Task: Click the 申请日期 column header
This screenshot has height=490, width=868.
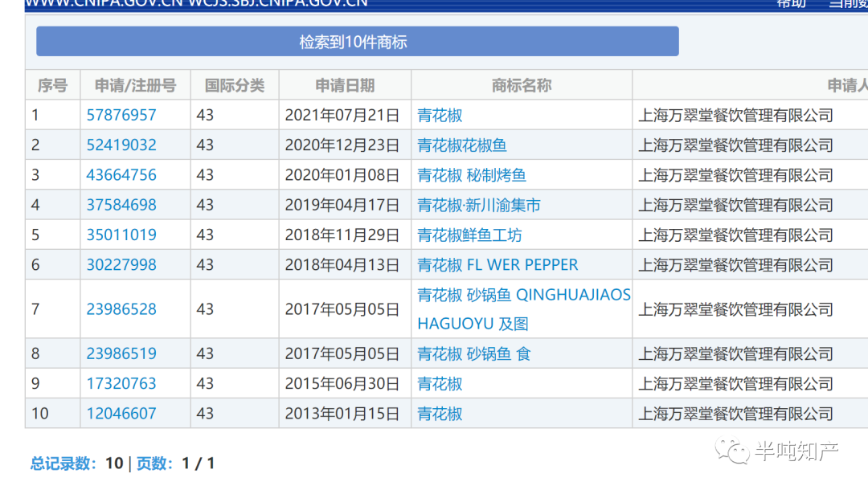Action: click(345, 86)
